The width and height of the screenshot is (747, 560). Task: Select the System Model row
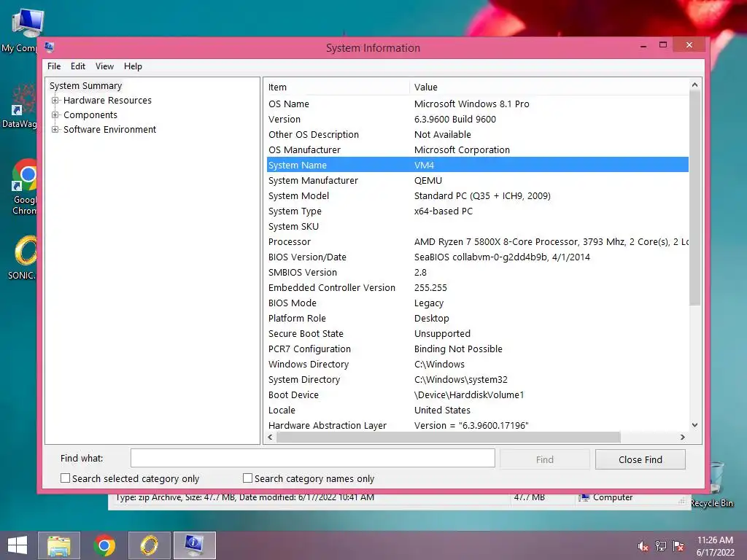477,195
